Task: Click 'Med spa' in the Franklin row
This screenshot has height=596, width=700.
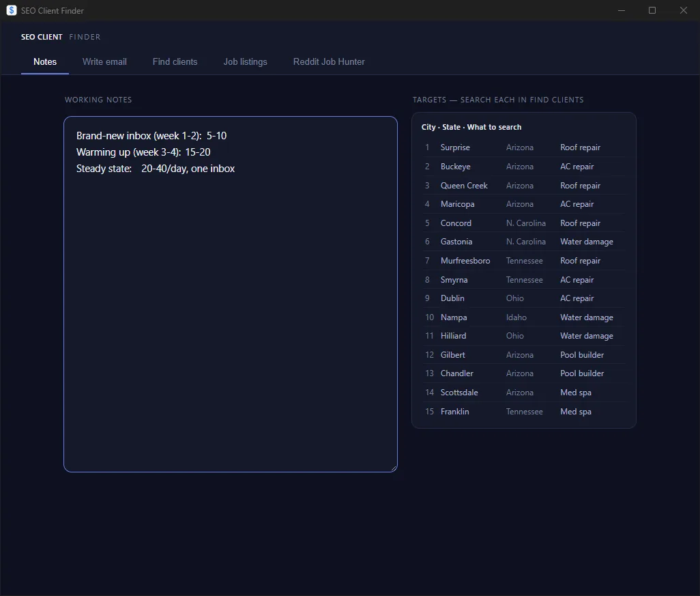Action: click(x=575, y=412)
